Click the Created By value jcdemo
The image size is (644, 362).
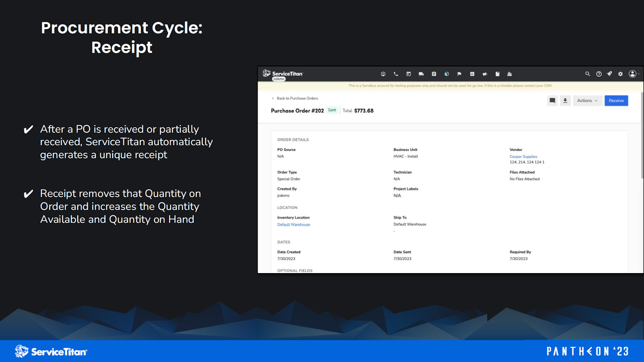click(283, 196)
